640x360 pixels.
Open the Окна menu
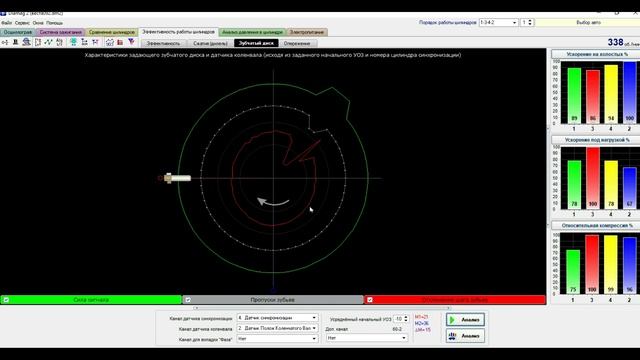pos(38,23)
